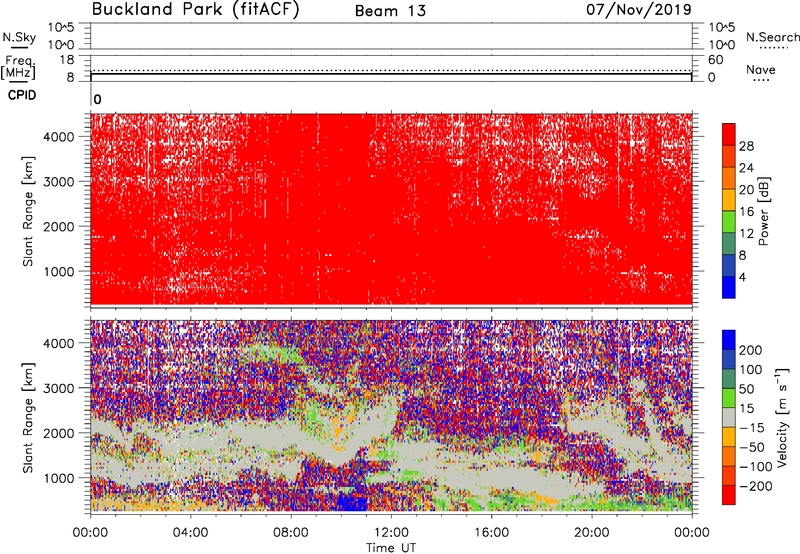Click the Slant Range label of velocity panel
Image resolution: width=800 pixels, height=554 pixels.
click(28, 417)
